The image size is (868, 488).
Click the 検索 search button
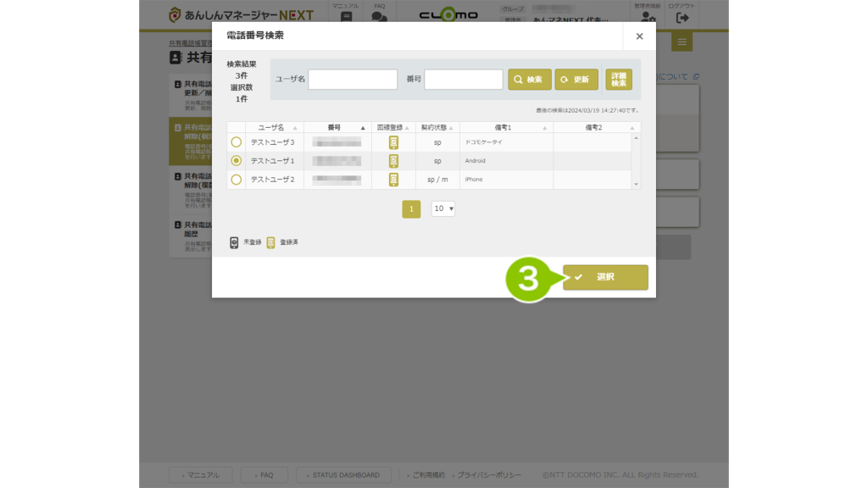(x=529, y=79)
